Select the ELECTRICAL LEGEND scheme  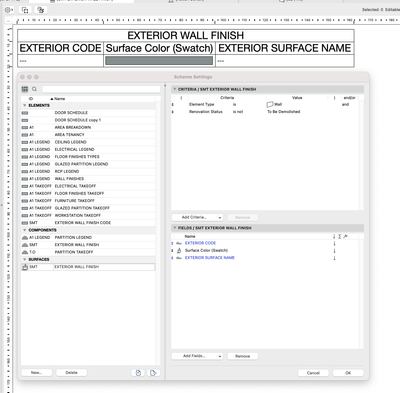point(88,149)
